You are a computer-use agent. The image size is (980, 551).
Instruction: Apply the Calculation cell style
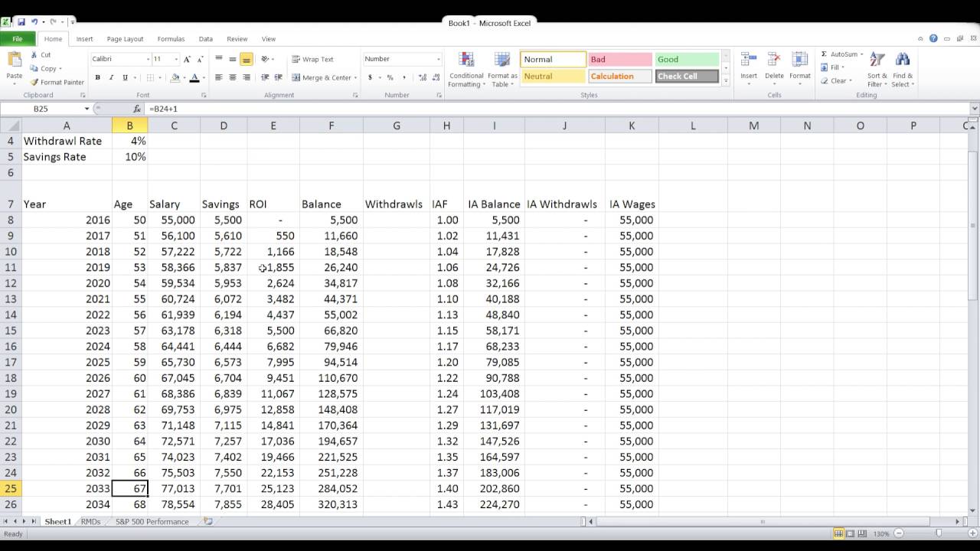[620, 76]
